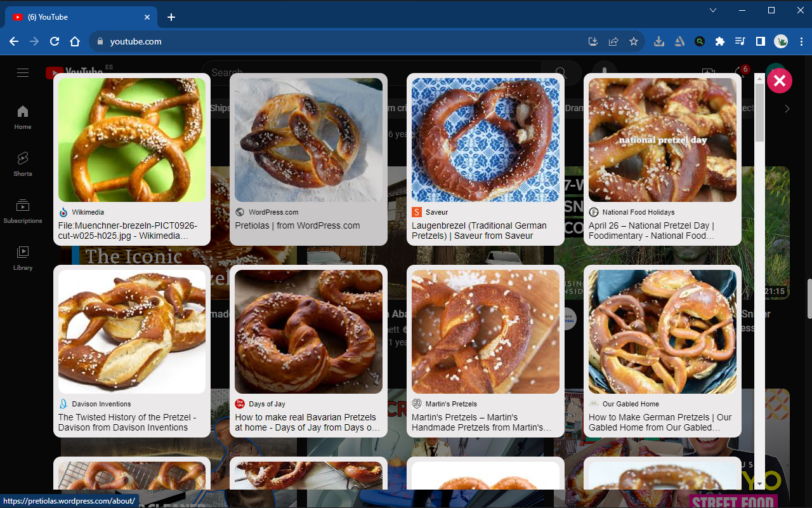Open the Martin's Pretzels image
The height and width of the screenshot is (508, 812).
(485, 331)
